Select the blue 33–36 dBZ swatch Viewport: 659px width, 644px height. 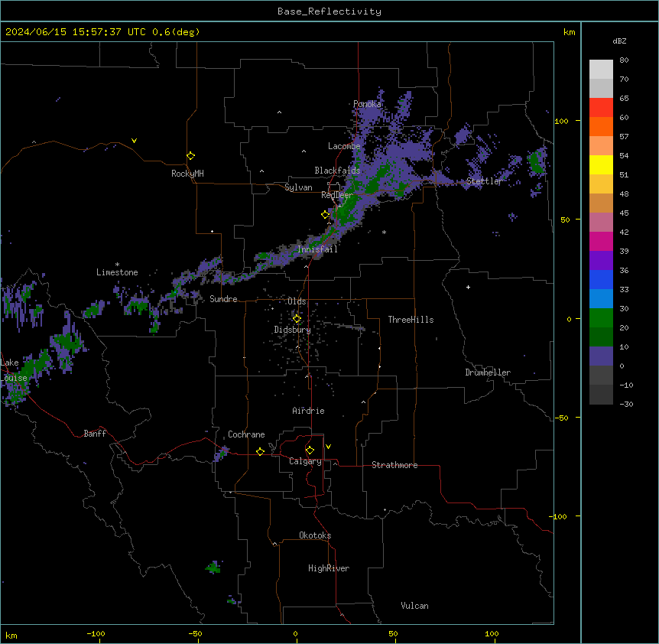click(601, 279)
